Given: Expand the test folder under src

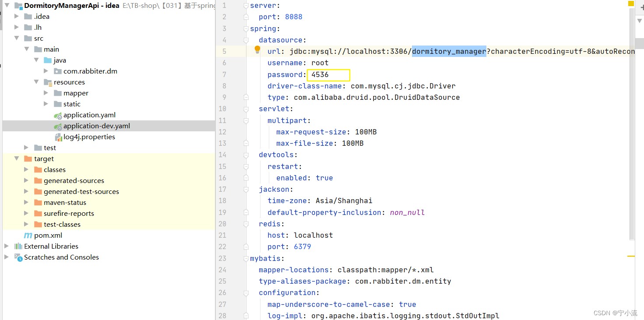Looking at the screenshot, I should [x=27, y=148].
